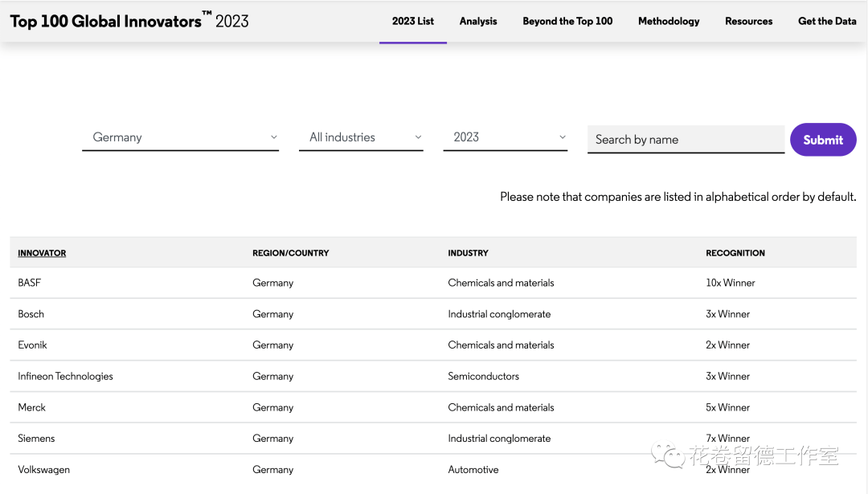Image resolution: width=868 pixels, height=494 pixels.
Task: Switch to the 2023 List tab
Action: click(x=413, y=21)
